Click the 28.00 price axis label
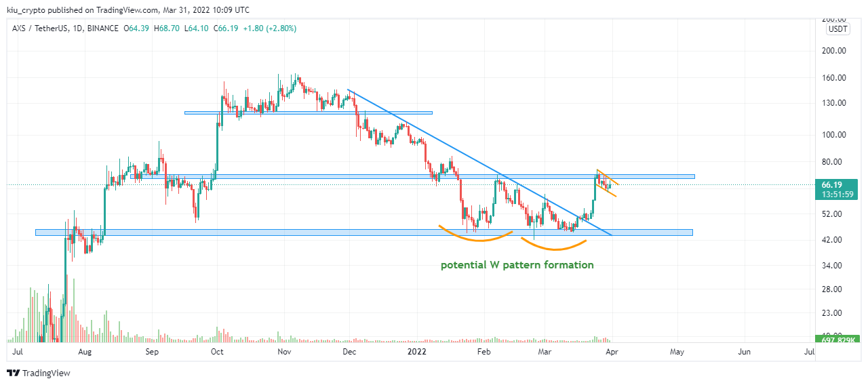The image size is (868, 385). [833, 289]
